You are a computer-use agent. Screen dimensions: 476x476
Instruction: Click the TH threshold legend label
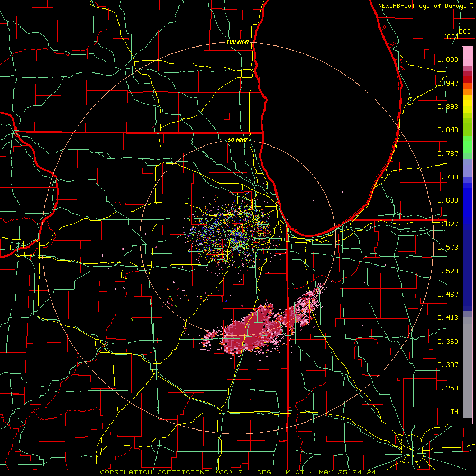(x=454, y=412)
